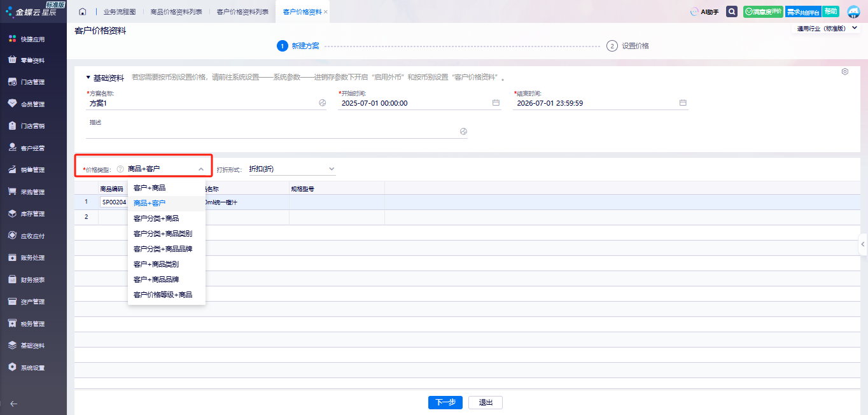Open 库存管理 in the sidebar
This screenshot has height=415, width=868.
[x=32, y=214]
